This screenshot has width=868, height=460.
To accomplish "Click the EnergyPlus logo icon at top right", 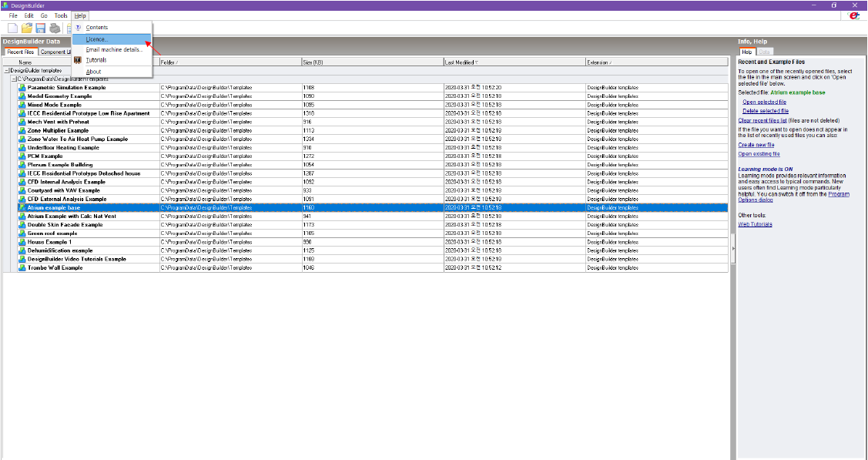I will point(854,15).
